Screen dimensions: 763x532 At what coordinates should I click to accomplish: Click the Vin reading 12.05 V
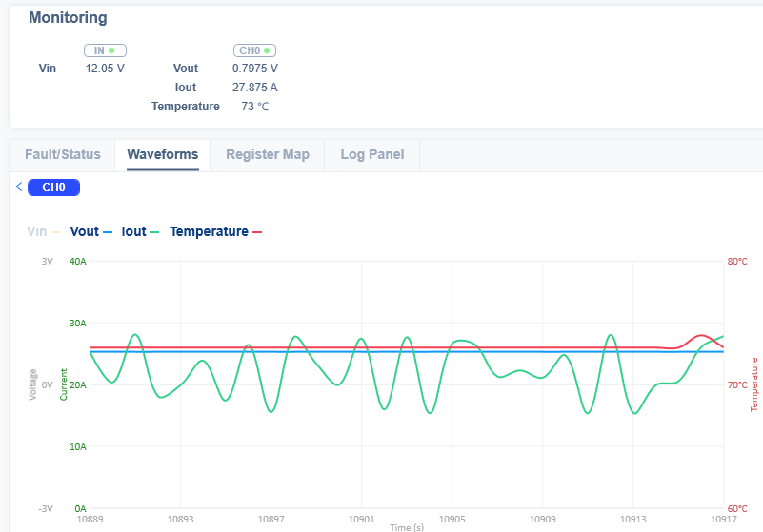pos(105,69)
